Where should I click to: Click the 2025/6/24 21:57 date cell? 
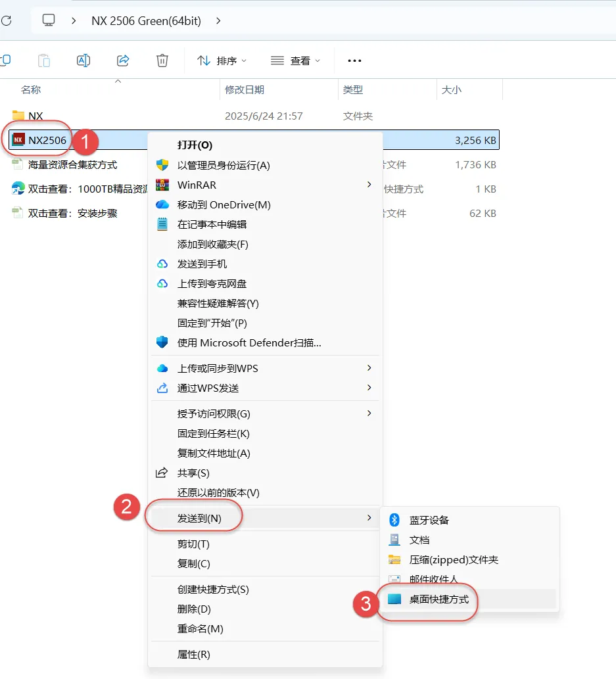pyautogui.click(x=264, y=116)
